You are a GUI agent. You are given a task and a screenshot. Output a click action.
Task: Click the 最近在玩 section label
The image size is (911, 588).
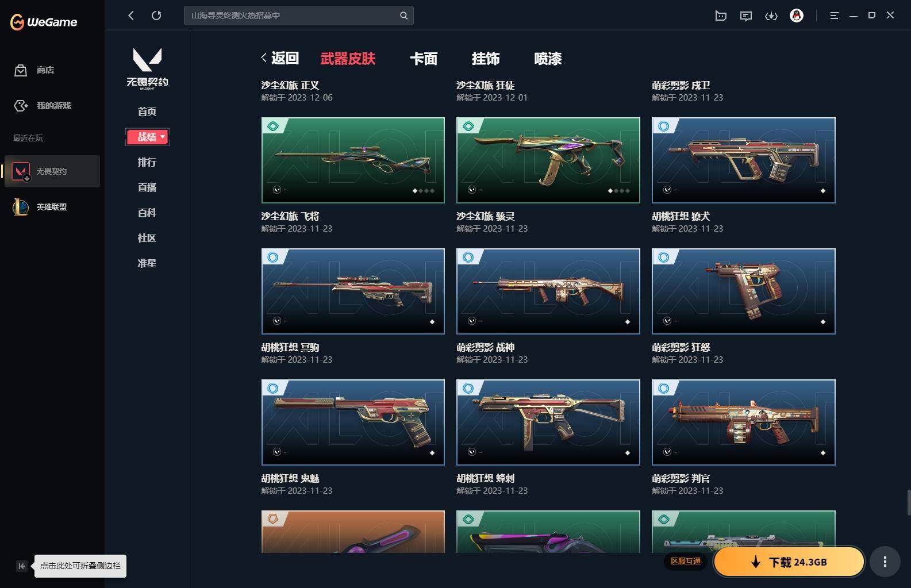click(x=28, y=138)
